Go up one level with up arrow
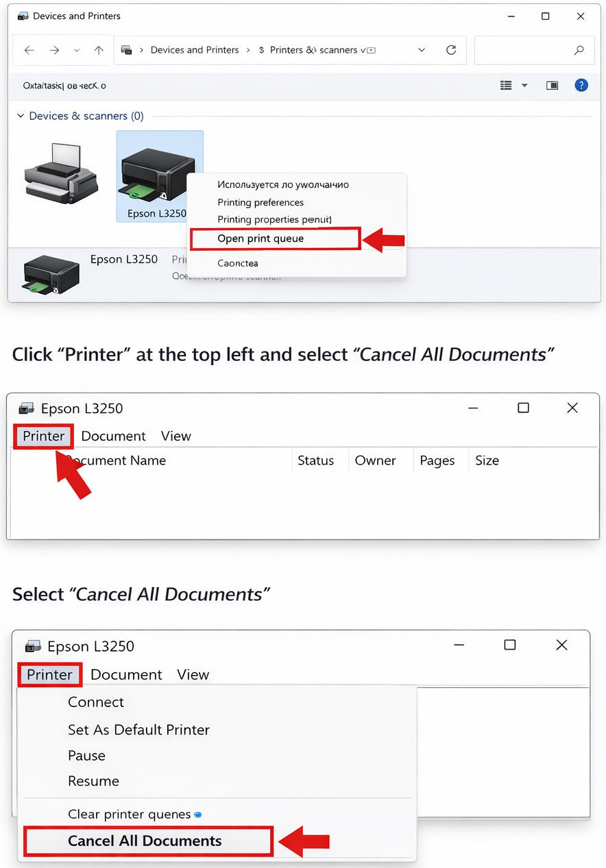 click(x=99, y=50)
